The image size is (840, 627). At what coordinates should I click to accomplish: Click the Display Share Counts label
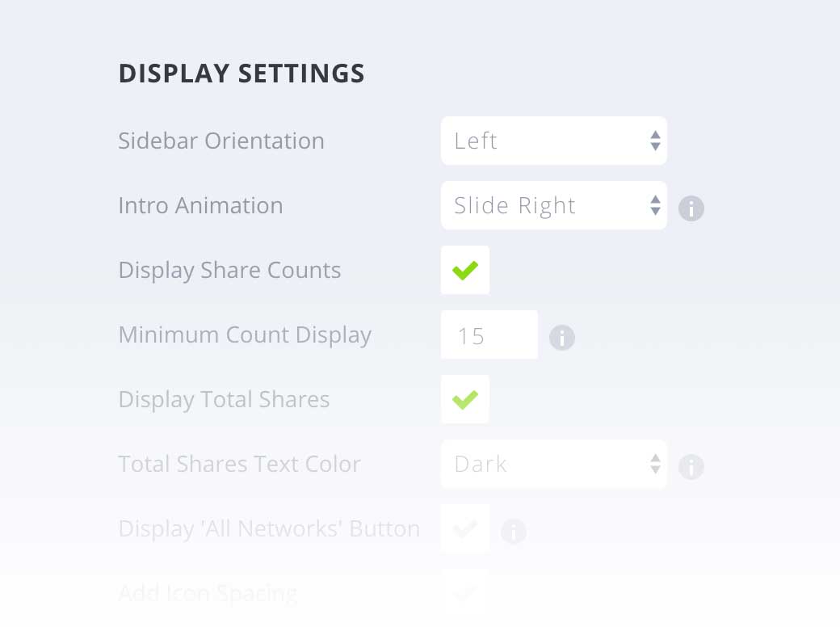point(229,270)
